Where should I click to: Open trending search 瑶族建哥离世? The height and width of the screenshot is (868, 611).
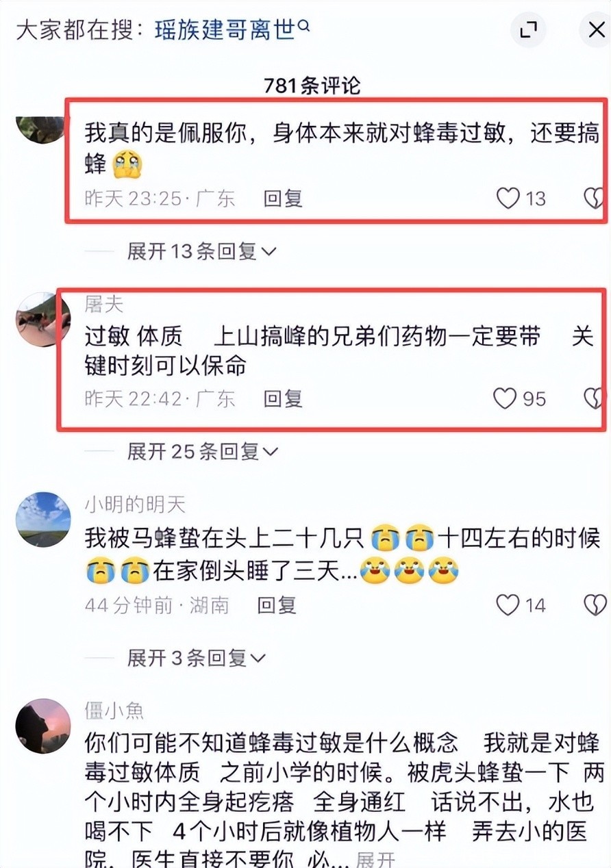(x=225, y=30)
